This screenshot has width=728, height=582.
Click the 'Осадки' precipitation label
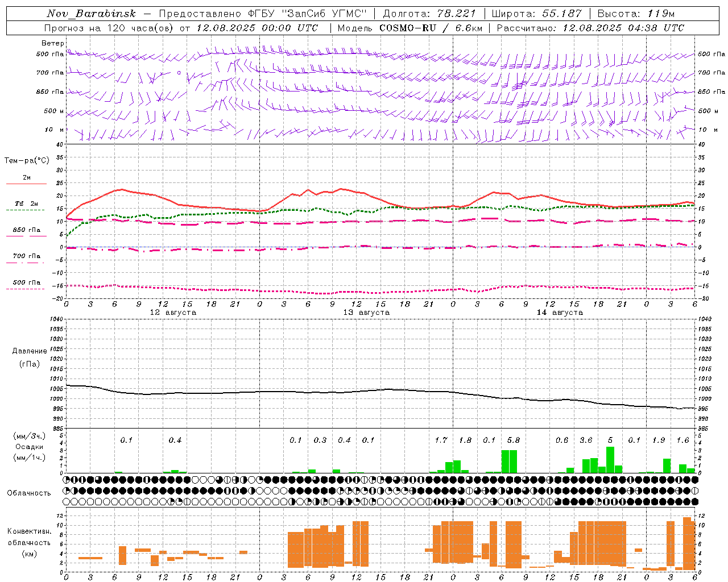[x=29, y=447]
